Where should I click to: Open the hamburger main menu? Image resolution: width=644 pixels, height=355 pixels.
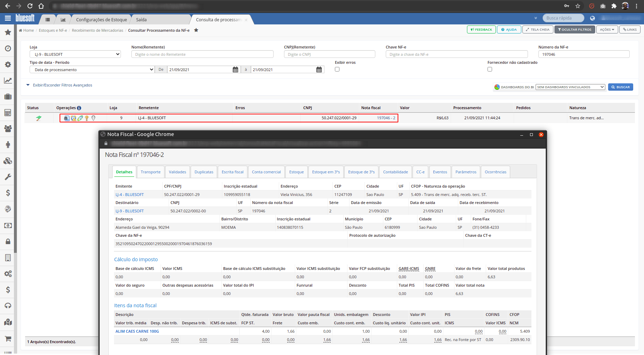coord(8,18)
